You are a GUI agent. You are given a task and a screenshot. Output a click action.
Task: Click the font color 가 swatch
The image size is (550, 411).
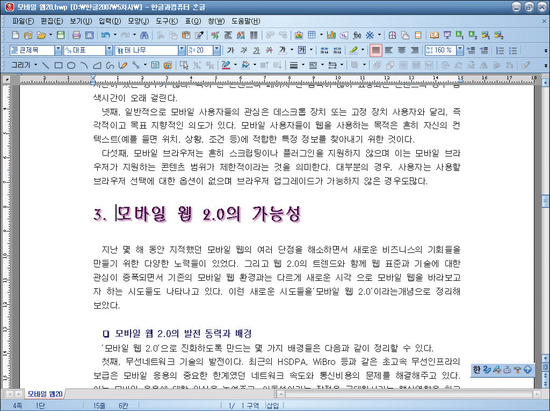click(x=282, y=50)
